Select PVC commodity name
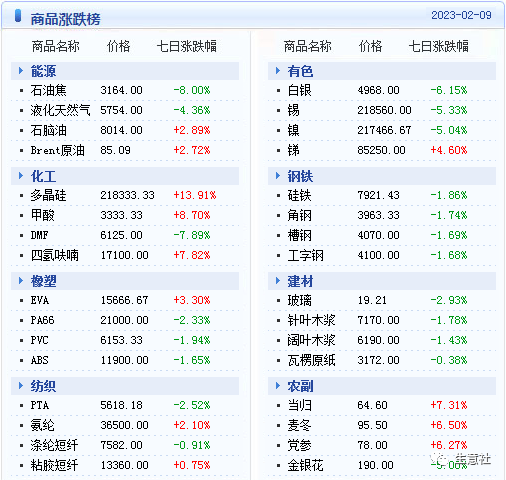 tap(40, 340)
